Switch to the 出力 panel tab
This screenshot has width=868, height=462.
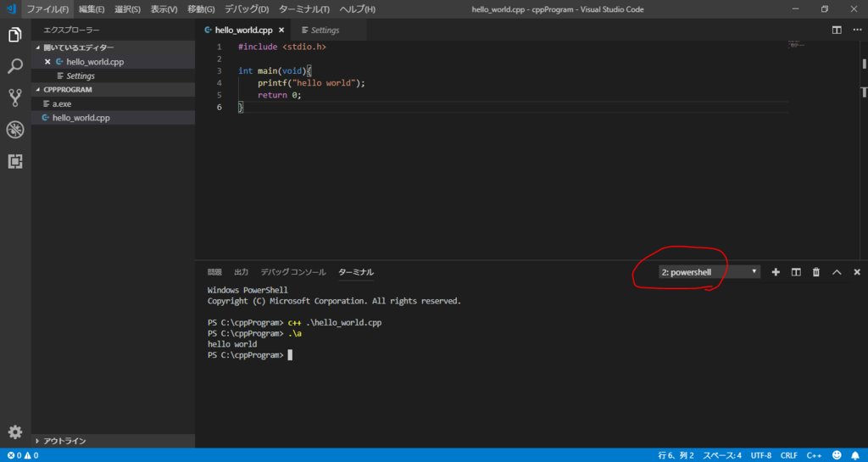242,272
